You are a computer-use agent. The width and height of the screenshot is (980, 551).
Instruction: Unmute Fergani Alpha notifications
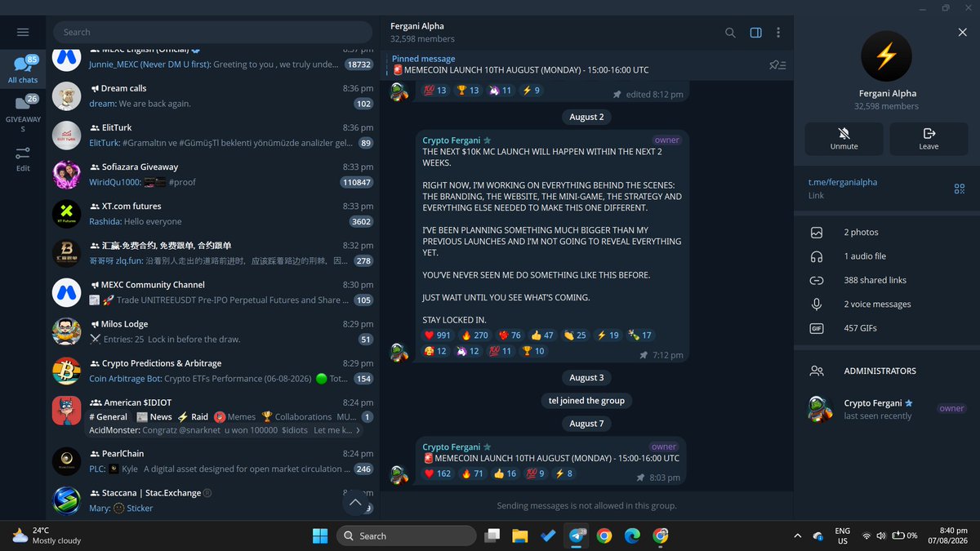844,139
